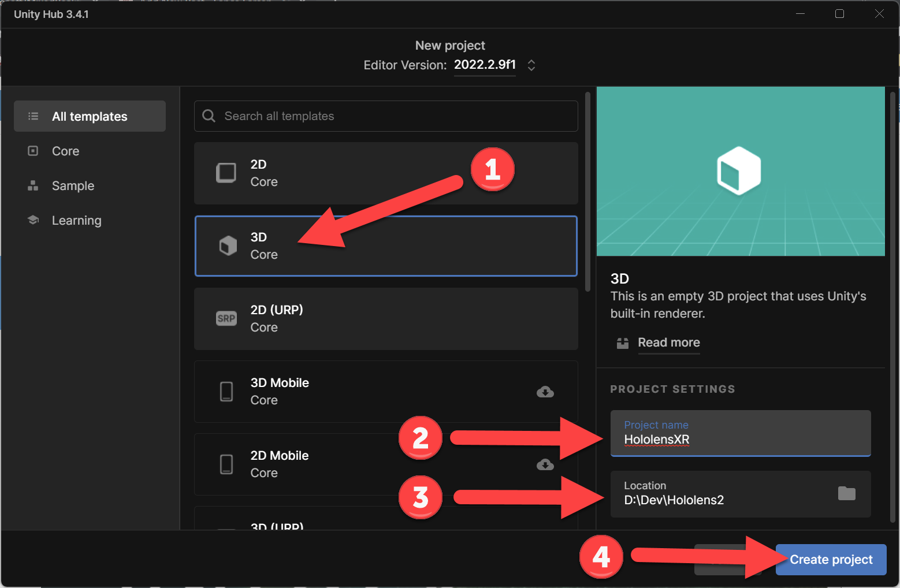Click the 2D template square icon
Viewport: 900px width, 588px height.
tap(226, 173)
